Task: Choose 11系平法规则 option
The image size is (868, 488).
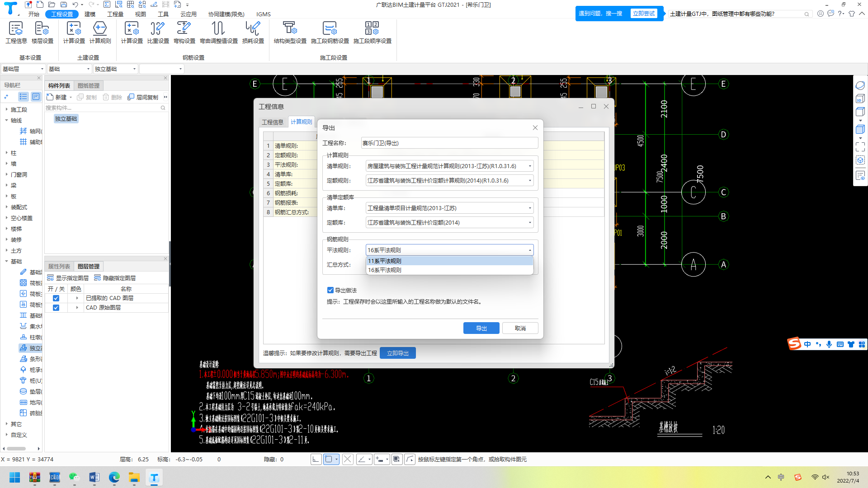Action: tap(450, 261)
